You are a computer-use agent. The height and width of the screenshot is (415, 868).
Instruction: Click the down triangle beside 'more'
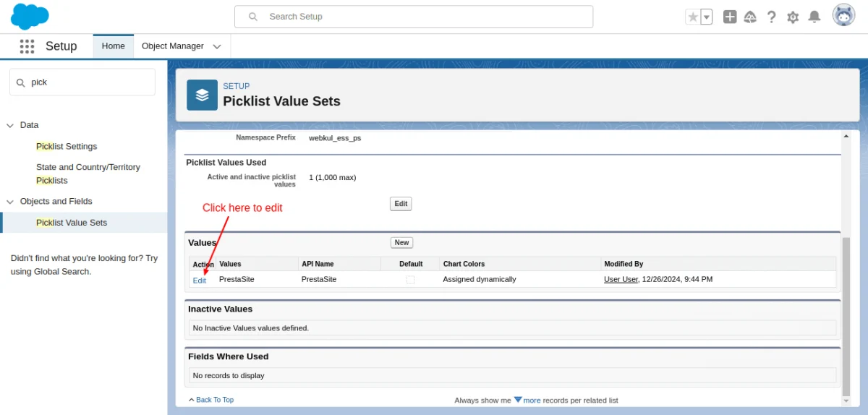pos(518,399)
